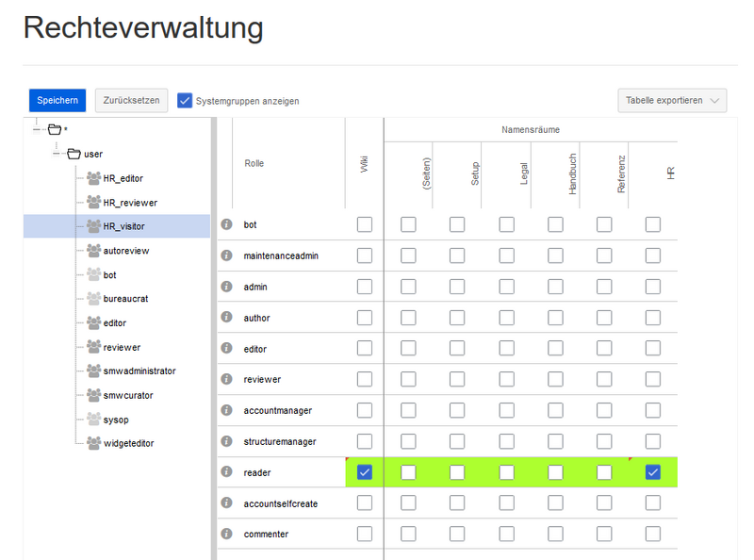
Task: Click the info icon next to accountmanager
Action: click(x=225, y=409)
